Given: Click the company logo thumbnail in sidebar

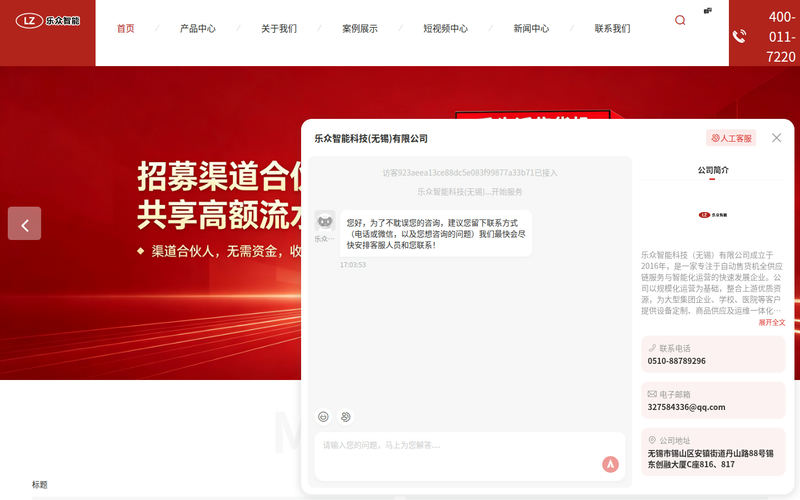Looking at the screenshot, I should 713,215.
